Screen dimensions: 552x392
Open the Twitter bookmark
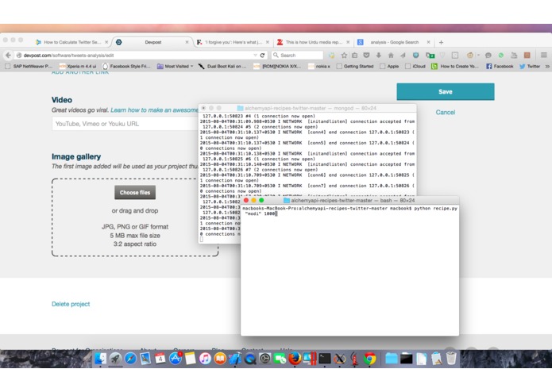(530, 66)
